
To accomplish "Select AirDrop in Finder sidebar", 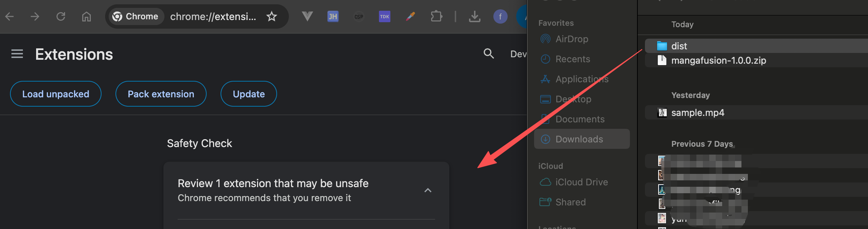I will pos(582,39).
